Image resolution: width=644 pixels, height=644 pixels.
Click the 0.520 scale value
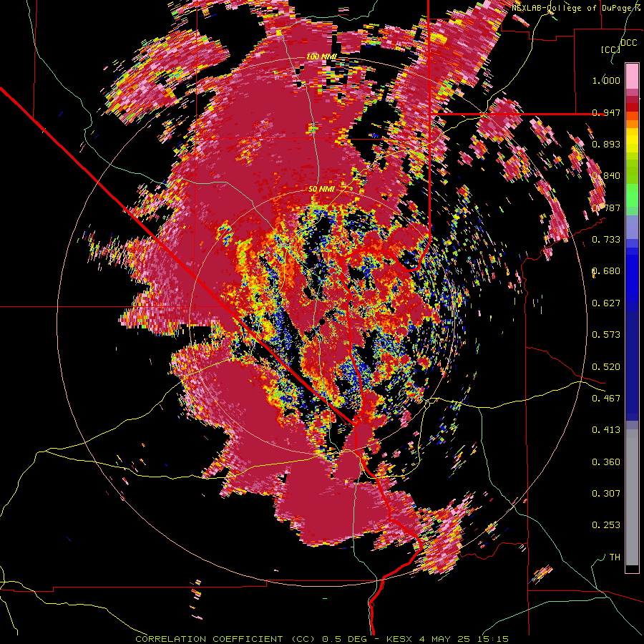coord(606,367)
